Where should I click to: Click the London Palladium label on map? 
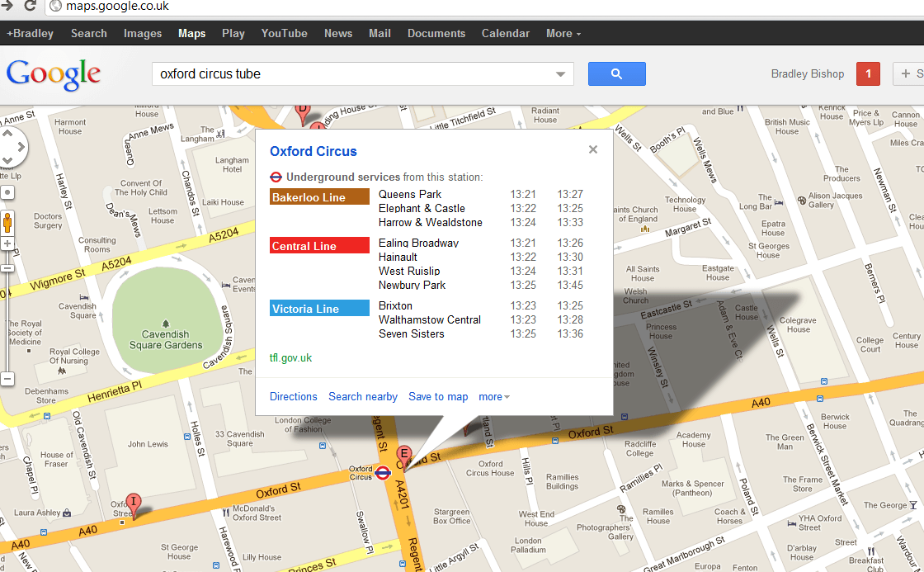pos(528,545)
